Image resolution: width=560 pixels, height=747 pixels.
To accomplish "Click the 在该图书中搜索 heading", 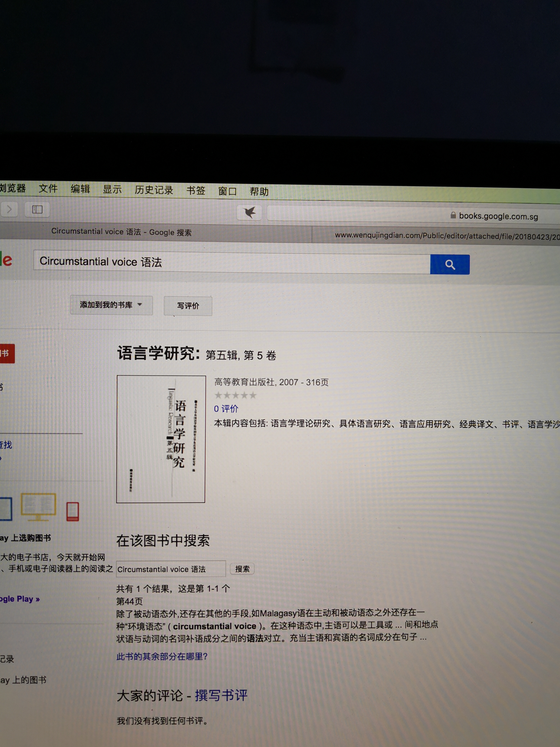I will (x=163, y=541).
